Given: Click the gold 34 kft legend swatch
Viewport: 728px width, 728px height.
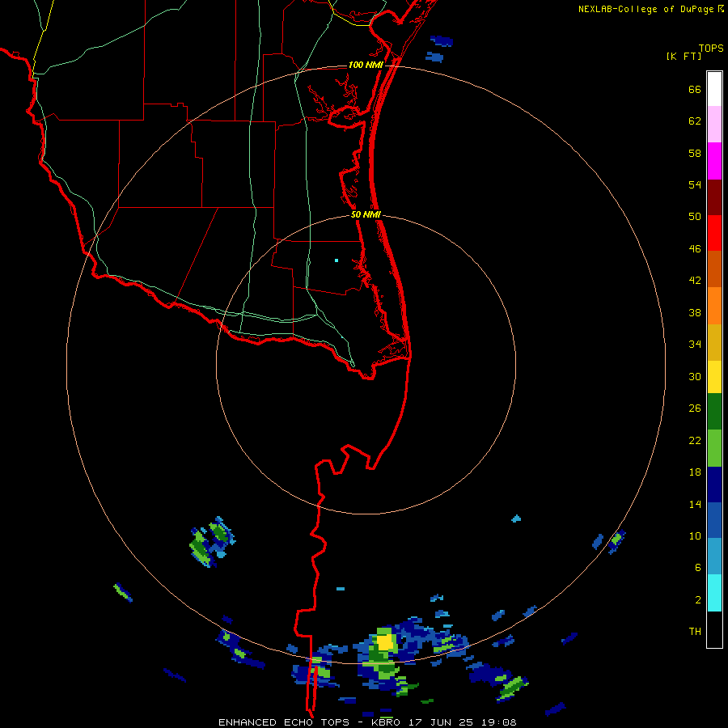Looking at the screenshot, I should [x=714, y=343].
